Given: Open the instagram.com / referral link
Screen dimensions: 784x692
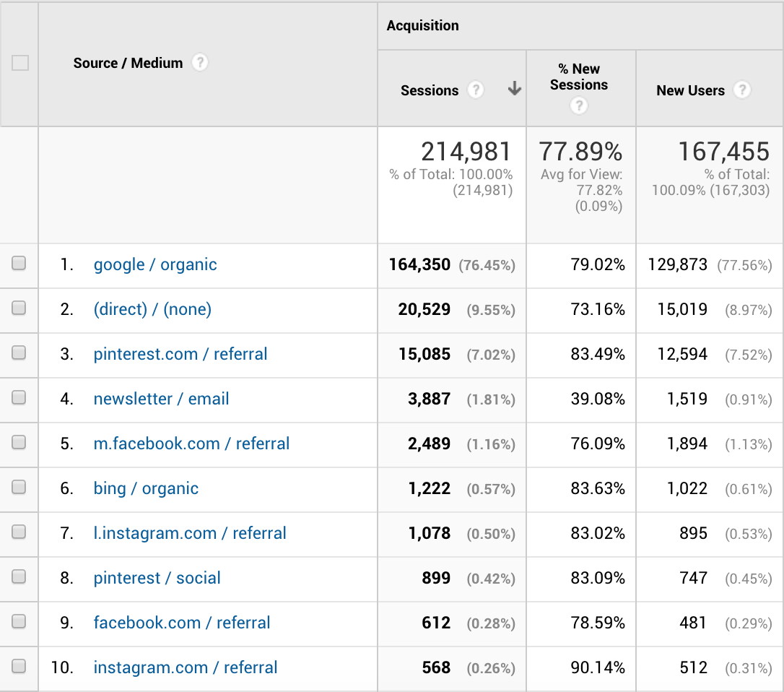Looking at the screenshot, I should pyautogui.click(x=186, y=667).
